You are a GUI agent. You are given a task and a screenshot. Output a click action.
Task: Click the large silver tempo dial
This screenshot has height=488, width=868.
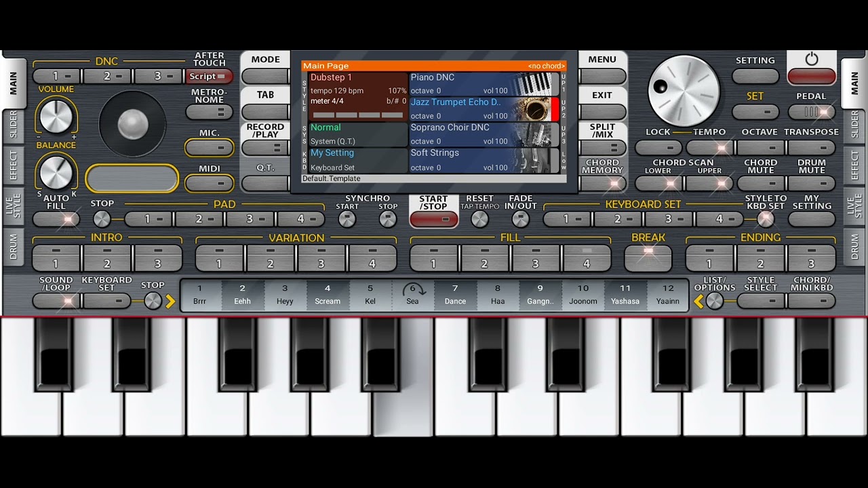click(683, 91)
